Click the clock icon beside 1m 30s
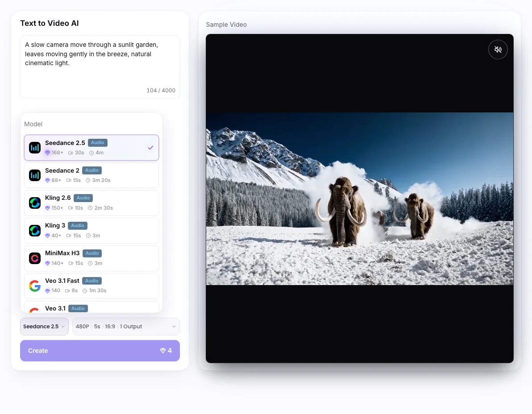Screen dimensions: 532x414 point(85,290)
